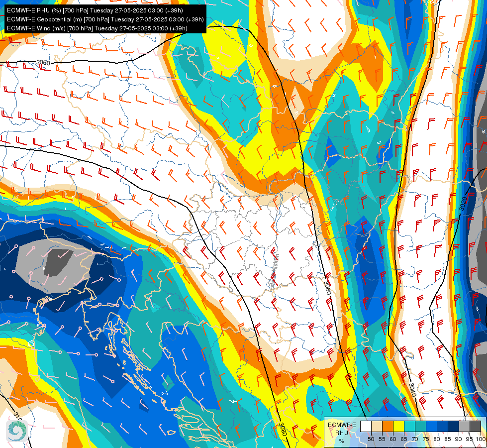The height and width of the screenshot is (448, 487).
Task: Select the cyan 65–70 legend swatch
Action: (x=410, y=426)
